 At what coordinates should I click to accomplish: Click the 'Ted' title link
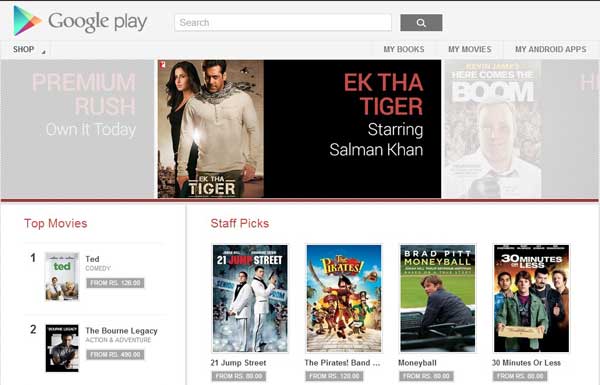click(92, 259)
